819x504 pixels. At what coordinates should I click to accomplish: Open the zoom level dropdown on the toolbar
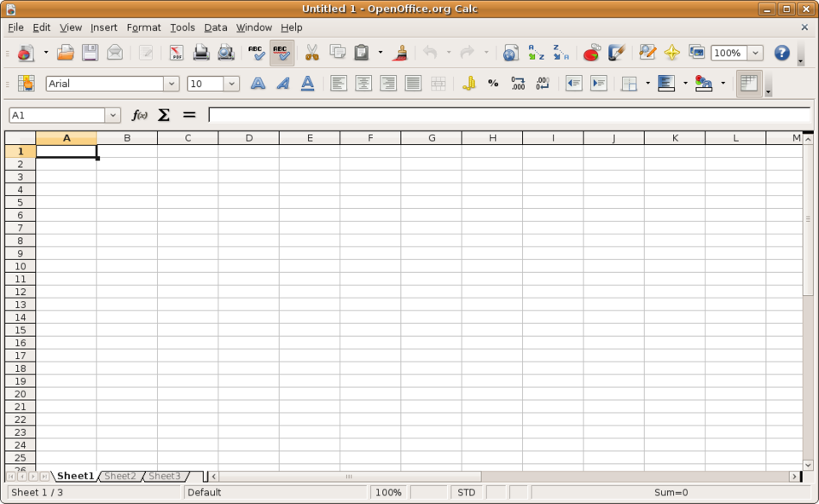click(755, 52)
